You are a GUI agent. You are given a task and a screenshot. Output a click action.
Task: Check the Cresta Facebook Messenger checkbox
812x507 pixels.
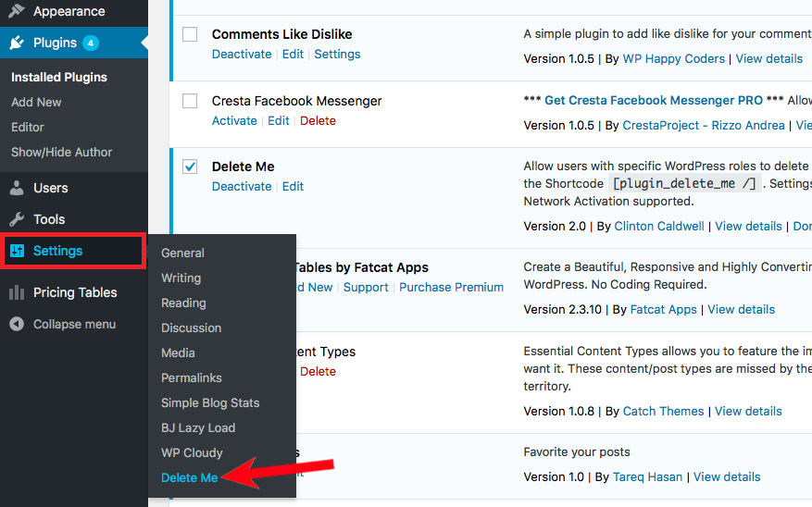coord(190,101)
